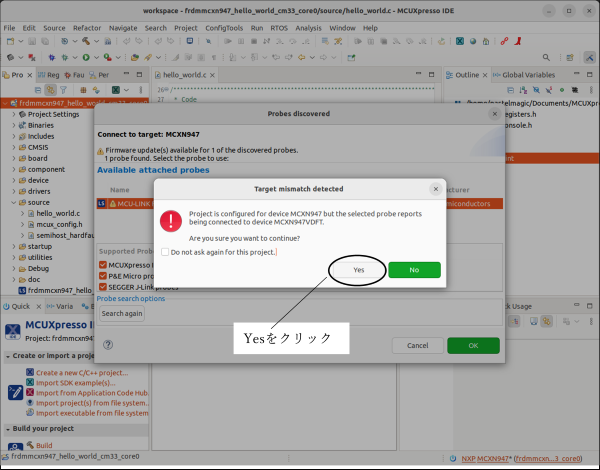Open the ConfigTools menu
The height and width of the screenshot is (470, 600).
point(222,28)
